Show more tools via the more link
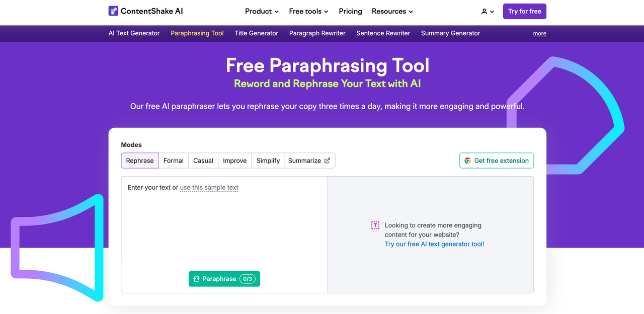 [540, 34]
